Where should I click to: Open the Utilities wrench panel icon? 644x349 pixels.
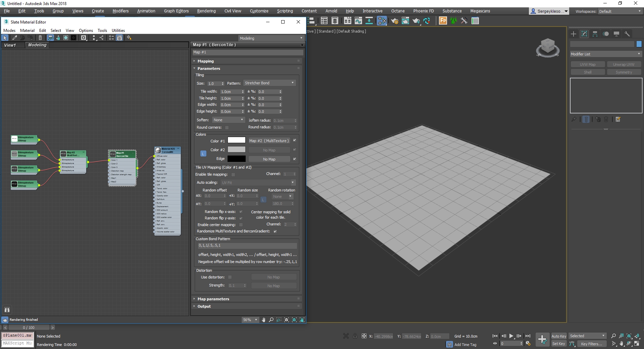click(627, 34)
